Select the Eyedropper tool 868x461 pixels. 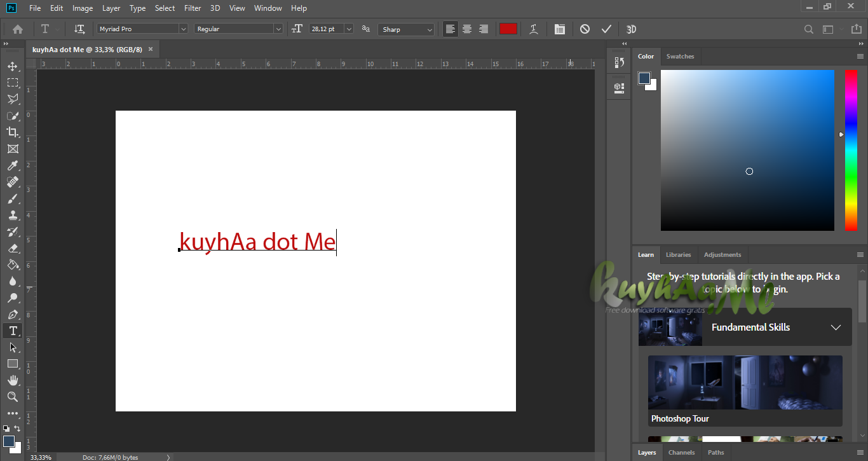[13, 165]
